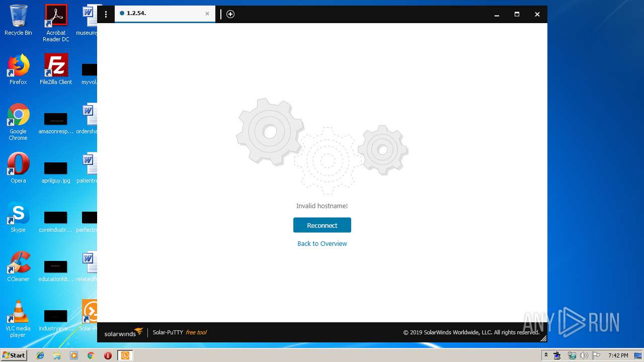Open the volume tray icon
This screenshot has width=644, height=362.
[x=584, y=355]
